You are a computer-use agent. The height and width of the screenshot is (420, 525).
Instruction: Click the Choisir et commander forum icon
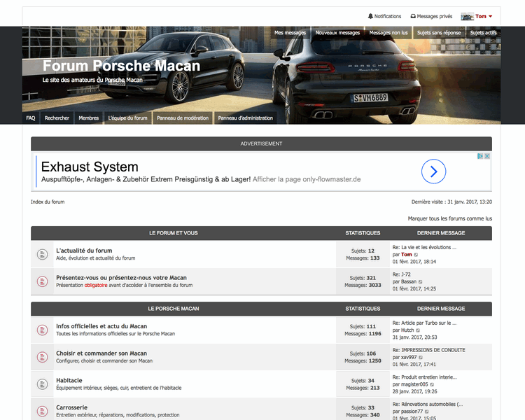coord(42,357)
